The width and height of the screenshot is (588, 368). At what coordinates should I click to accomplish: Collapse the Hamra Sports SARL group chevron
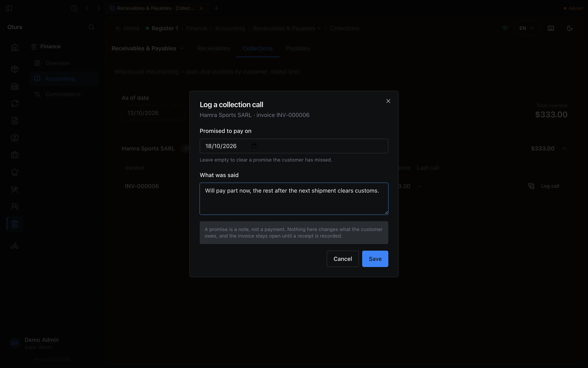tap(564, 148)
